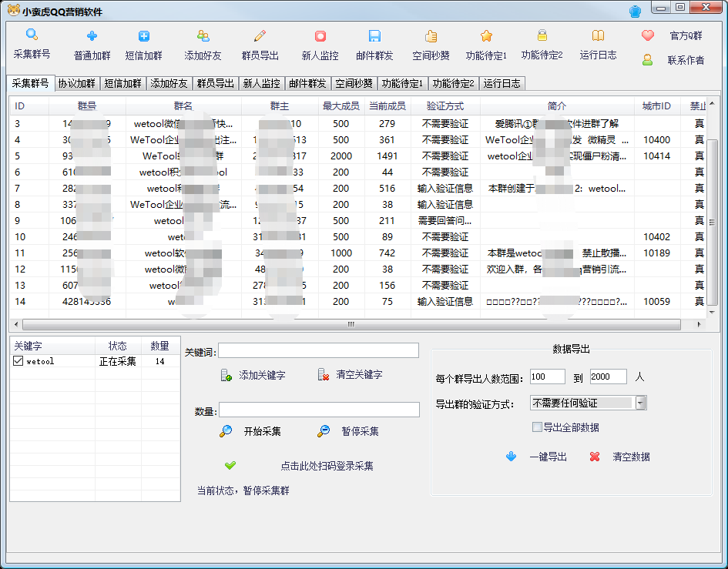728x569 pixels.
Task: Select the 采集群号 search tool
Action: click(31, 44)
